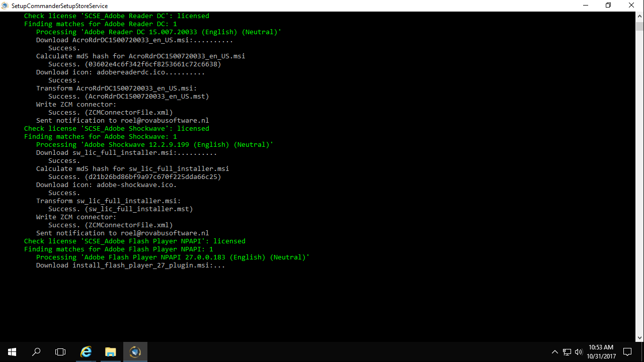Minimize the console window
Viewport: 644px width, 362px height.
(x=586, y=6)
